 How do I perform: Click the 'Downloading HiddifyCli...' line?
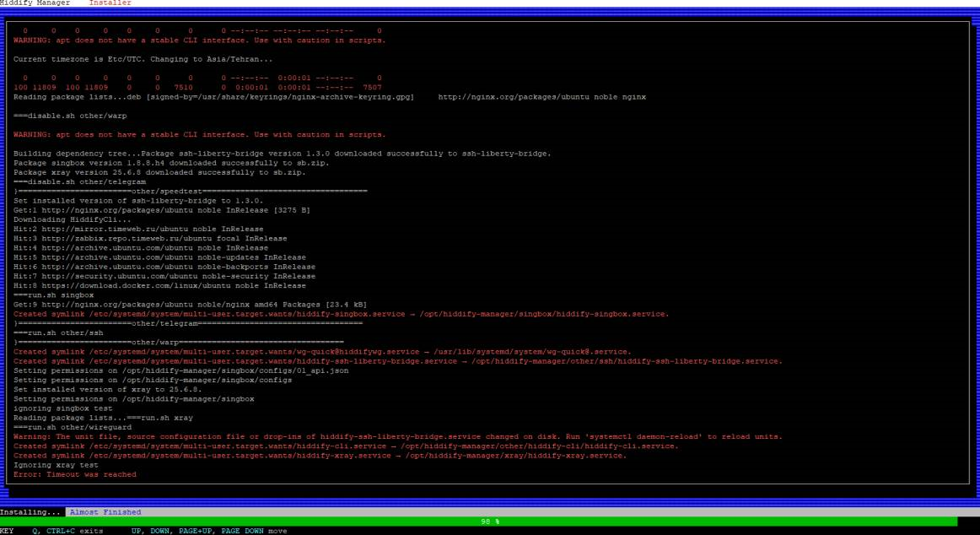pyautogui.click(x=73, y=219)
